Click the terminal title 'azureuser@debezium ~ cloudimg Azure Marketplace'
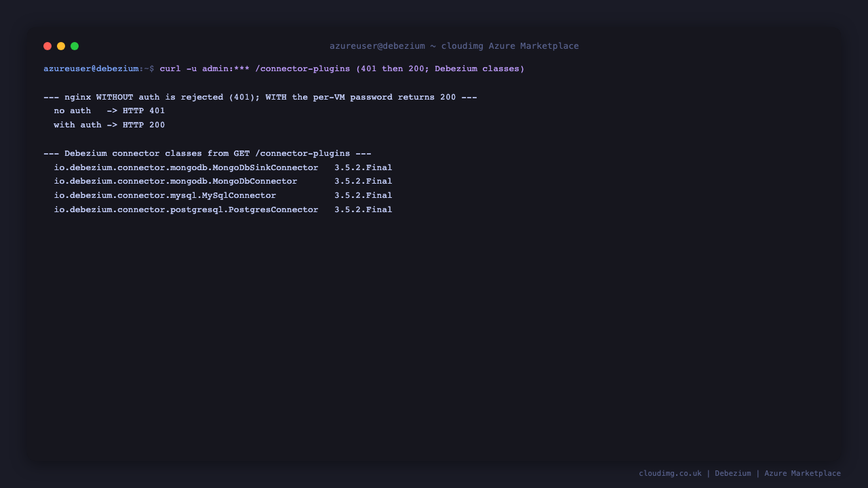The height and width of the screenshot is (488, 868). pos(454,46)
